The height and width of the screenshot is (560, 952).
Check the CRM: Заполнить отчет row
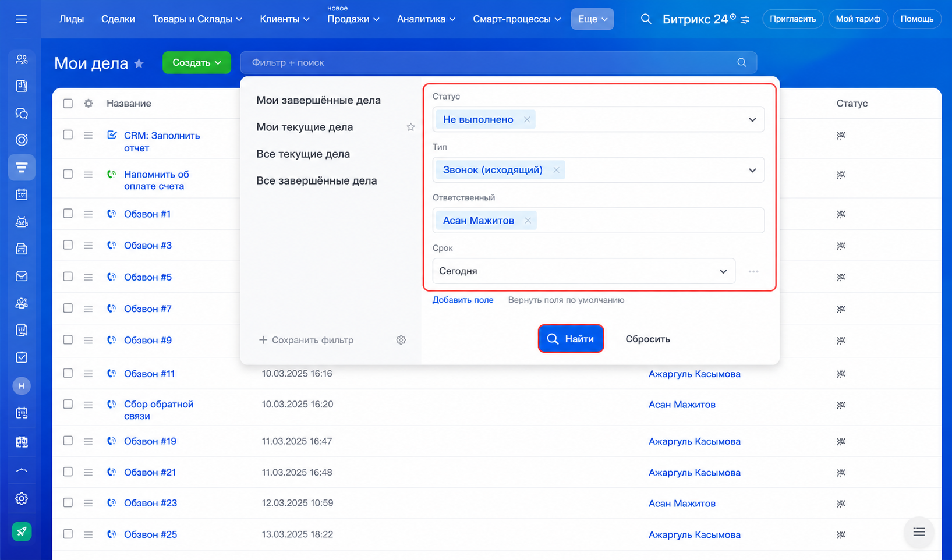[x=68, y=135]
